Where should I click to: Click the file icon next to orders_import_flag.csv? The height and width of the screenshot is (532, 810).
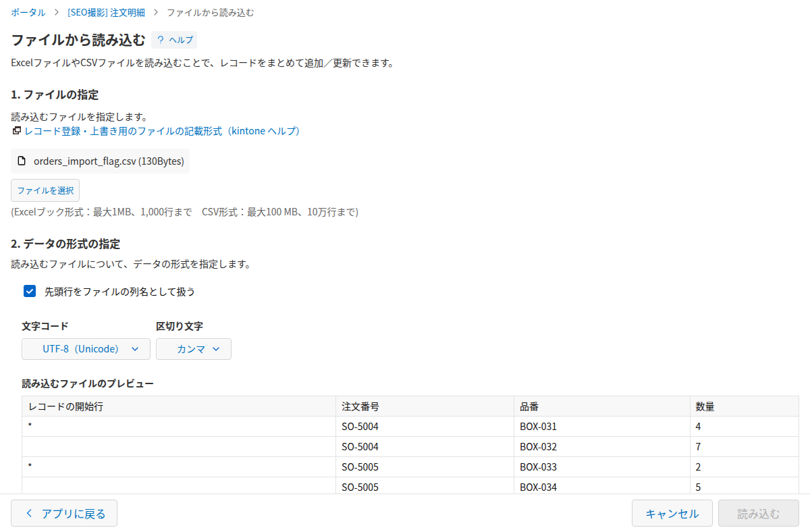22,161
